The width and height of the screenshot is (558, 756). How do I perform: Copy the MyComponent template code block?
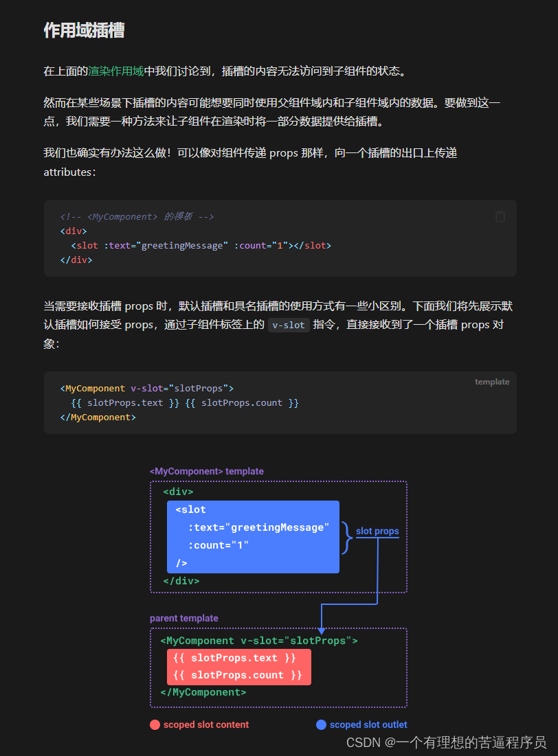[500, 216]
